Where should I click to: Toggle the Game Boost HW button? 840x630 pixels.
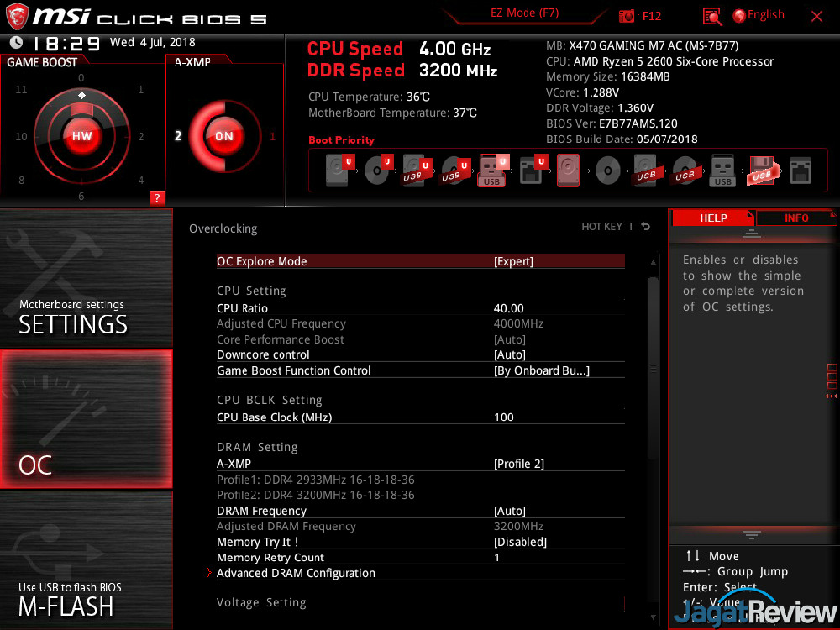coord(81,136)
